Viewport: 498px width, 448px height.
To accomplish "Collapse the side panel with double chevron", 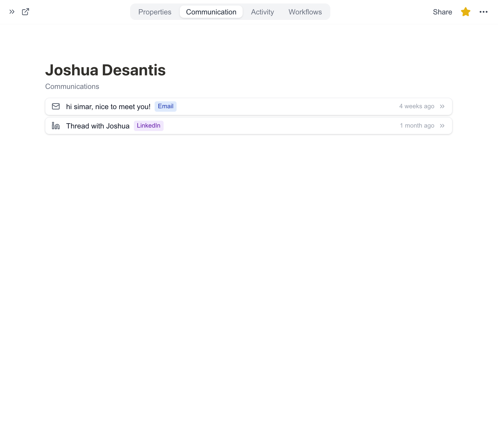I will pyautogui.click(x=12, y=12).
